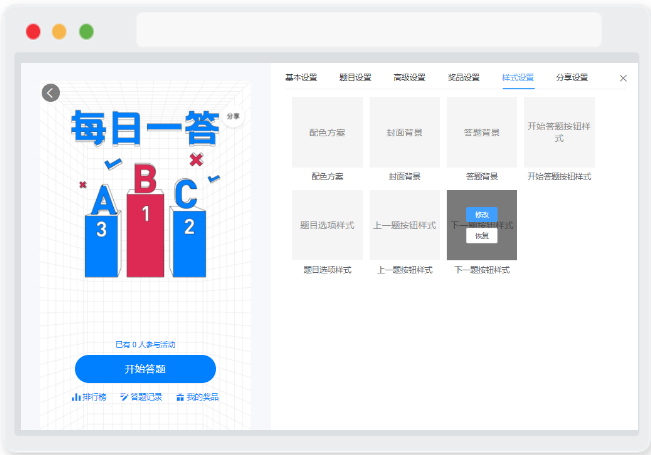
Task: Switch to the 分享设置 tab
Action: coord(572,77)
